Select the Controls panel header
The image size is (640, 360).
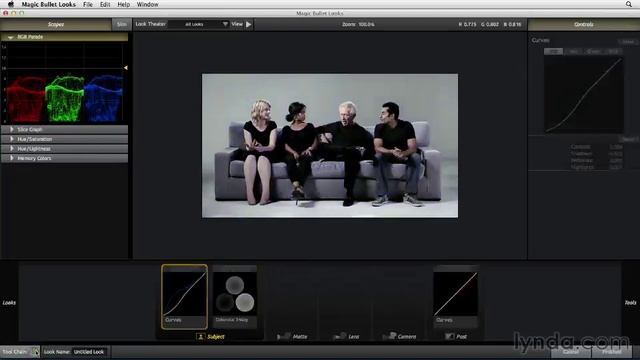584,24
